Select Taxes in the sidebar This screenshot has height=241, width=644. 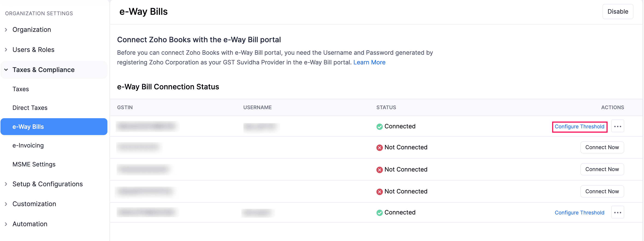21,89
